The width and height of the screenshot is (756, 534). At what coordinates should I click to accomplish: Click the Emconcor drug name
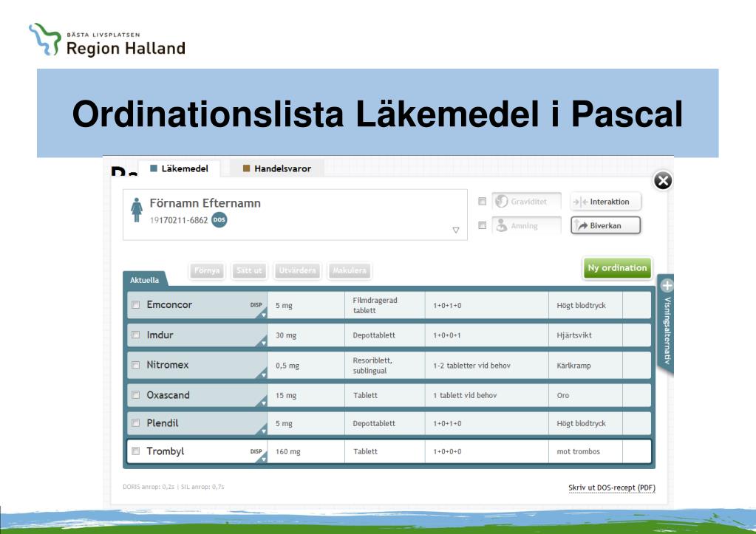point(169,304)
